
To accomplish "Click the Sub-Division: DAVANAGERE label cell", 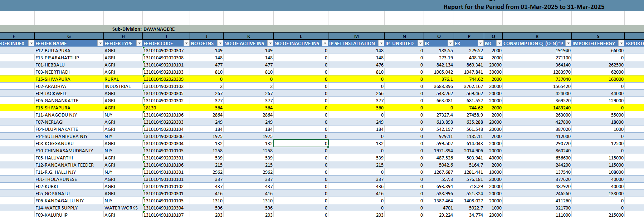I will coord(143,29).
